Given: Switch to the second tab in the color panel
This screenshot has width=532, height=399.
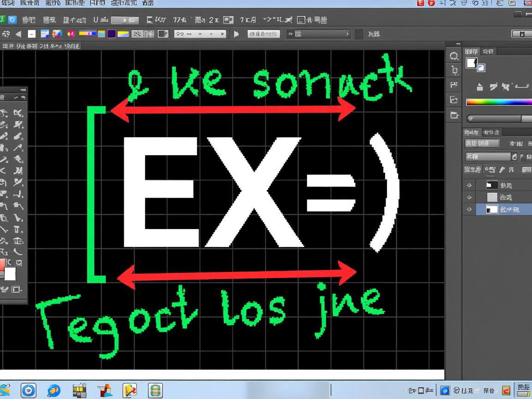Looking at the screenshot, I should tap(488, 51).
